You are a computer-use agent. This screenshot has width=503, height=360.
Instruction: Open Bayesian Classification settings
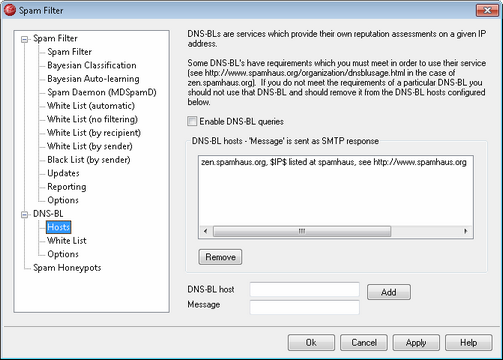click(92, 65)
